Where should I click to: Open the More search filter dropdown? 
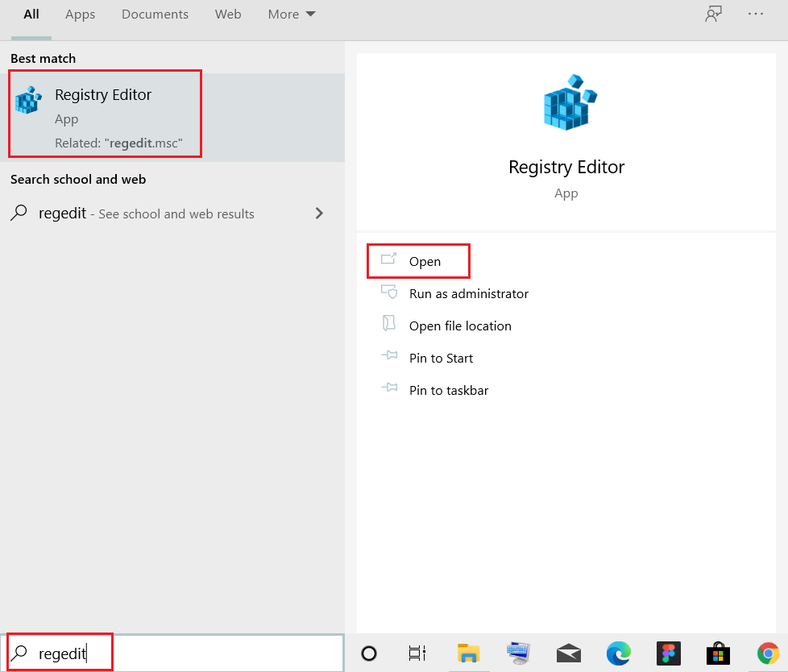pos(290,14)
